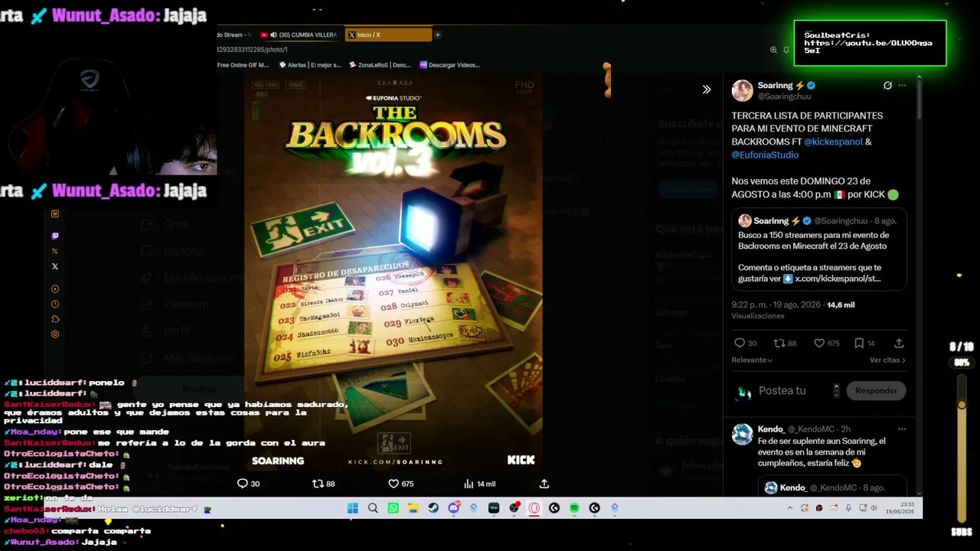Open more options on Kendo_'s reply

[x=902, y=429]
